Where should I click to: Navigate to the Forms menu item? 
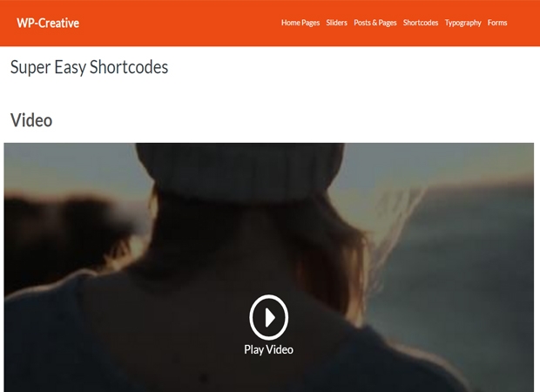(497, 23)
